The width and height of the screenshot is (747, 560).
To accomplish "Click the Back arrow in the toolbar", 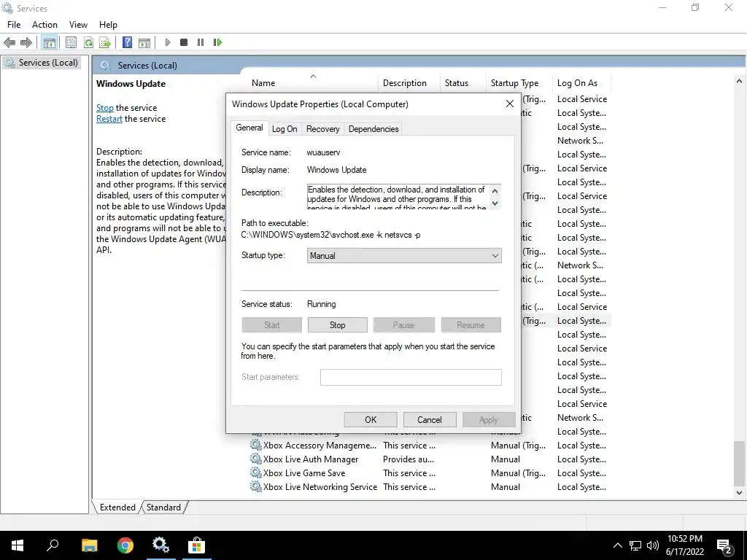I will pos(9,42).
